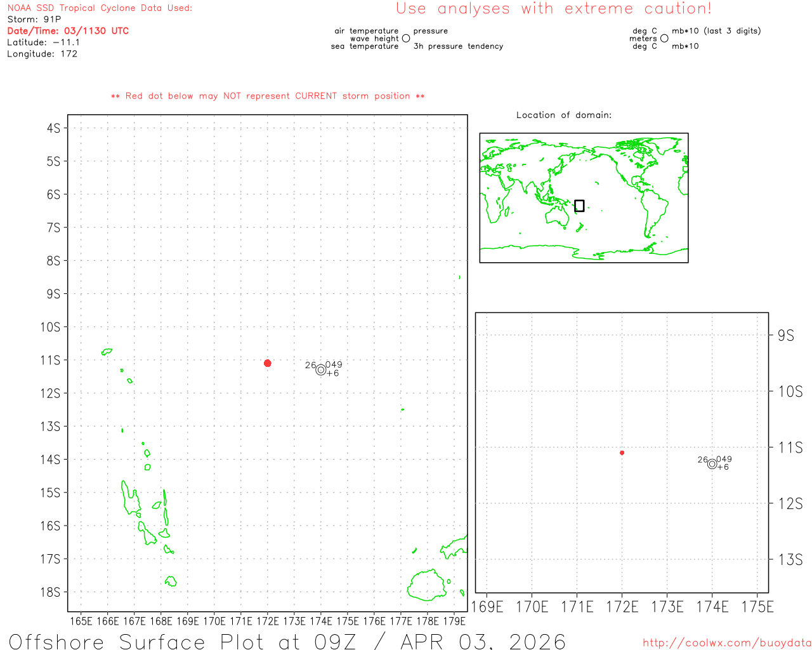Click the 'wave height' legend label

coord(374,39)
